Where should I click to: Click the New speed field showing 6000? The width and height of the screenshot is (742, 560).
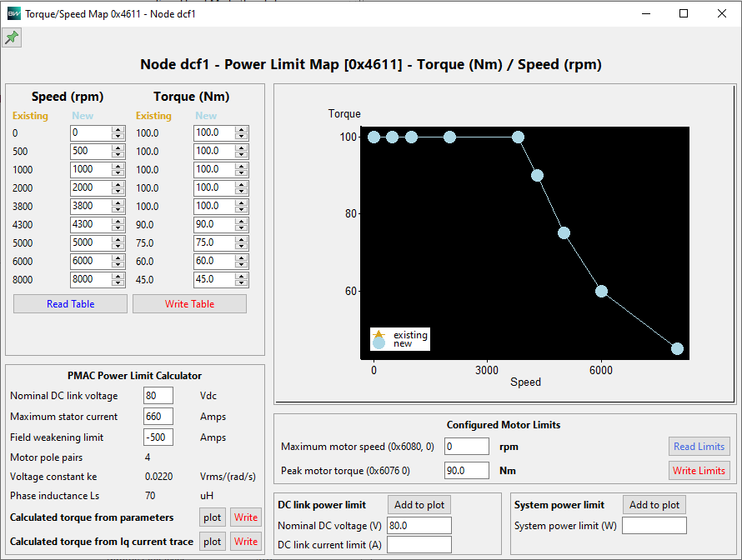point(92,261)
